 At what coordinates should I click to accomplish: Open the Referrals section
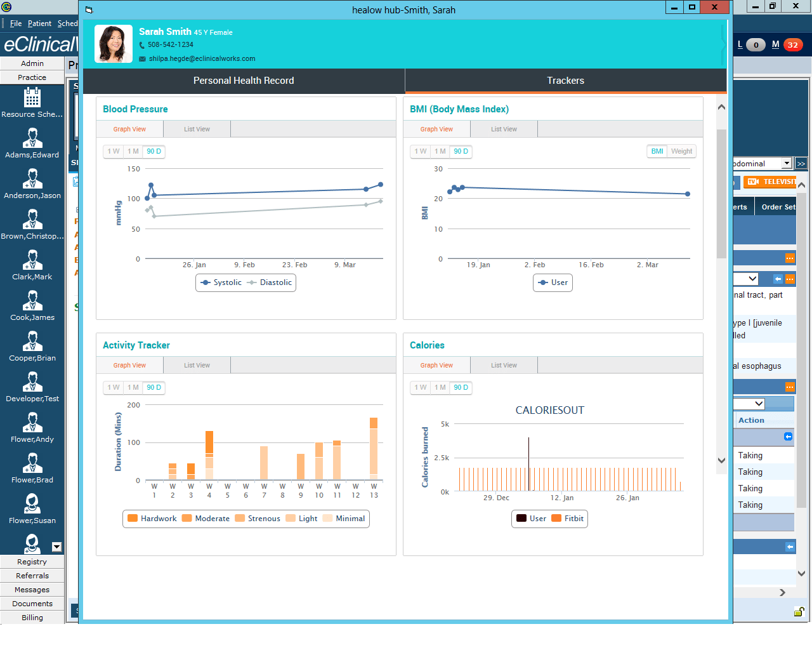(32, 576)
